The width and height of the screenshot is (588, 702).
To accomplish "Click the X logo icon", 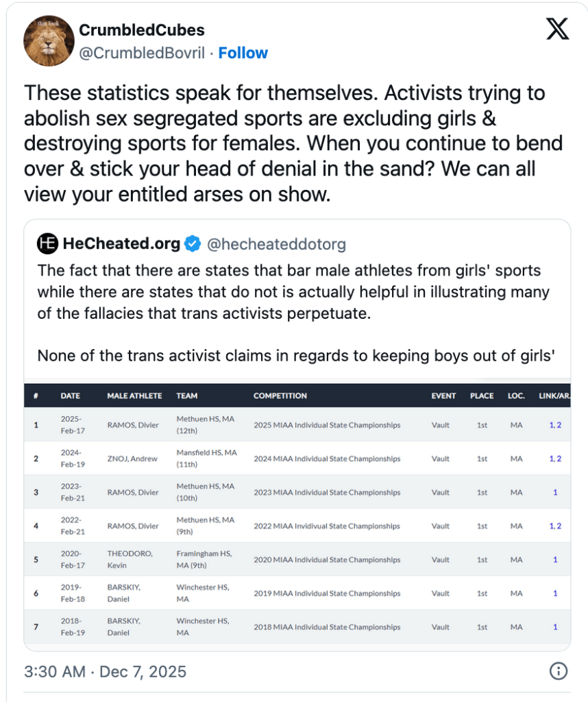I will coord(557,29).
